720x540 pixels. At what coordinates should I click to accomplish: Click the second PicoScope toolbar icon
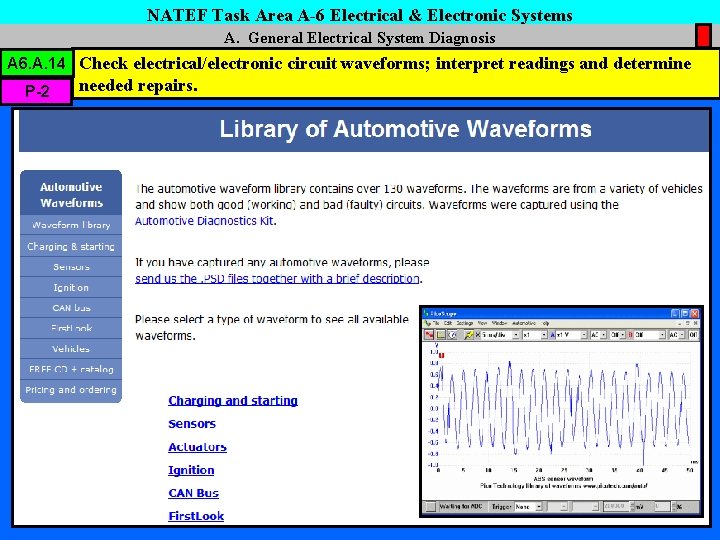click(441, 335)
